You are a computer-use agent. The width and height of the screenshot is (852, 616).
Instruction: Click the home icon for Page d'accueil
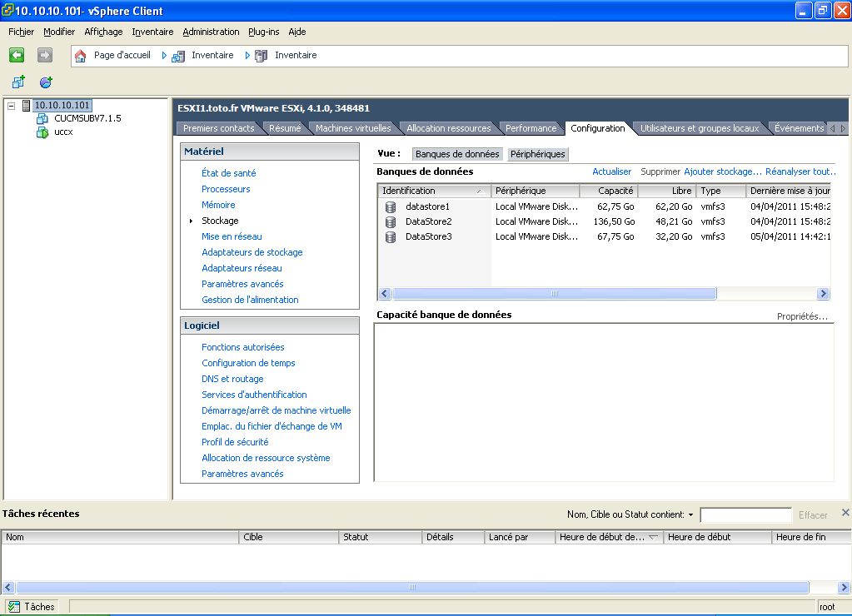[81, 56]
